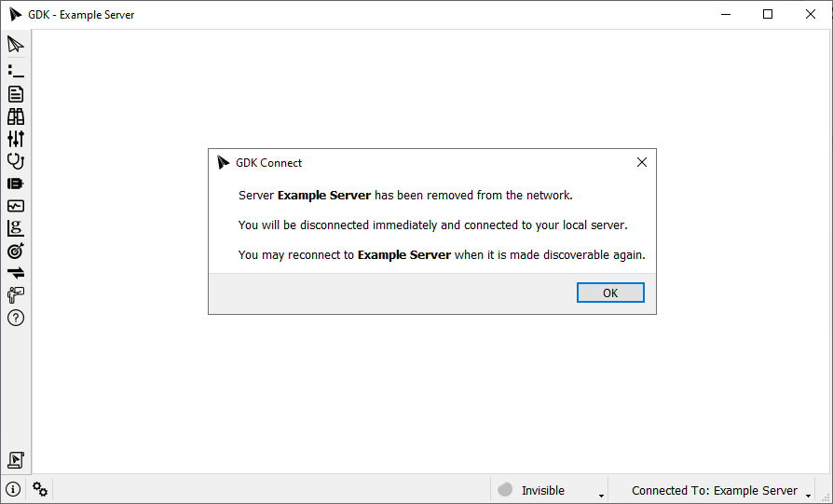This screenshot has height=504, width=833.
Task: Click the letter g graph icon
Action: click(16, 228)
